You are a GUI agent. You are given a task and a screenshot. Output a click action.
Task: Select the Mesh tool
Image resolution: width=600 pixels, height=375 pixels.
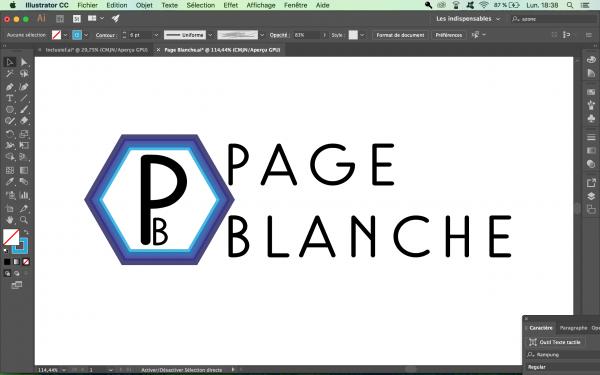(x=10, y=170)
